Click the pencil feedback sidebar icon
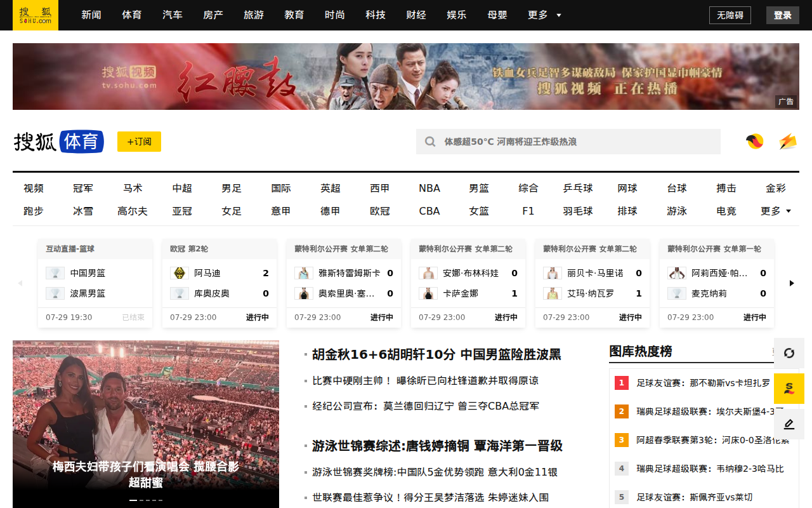This screenshot has width=812, height=508. click(789, 424)
